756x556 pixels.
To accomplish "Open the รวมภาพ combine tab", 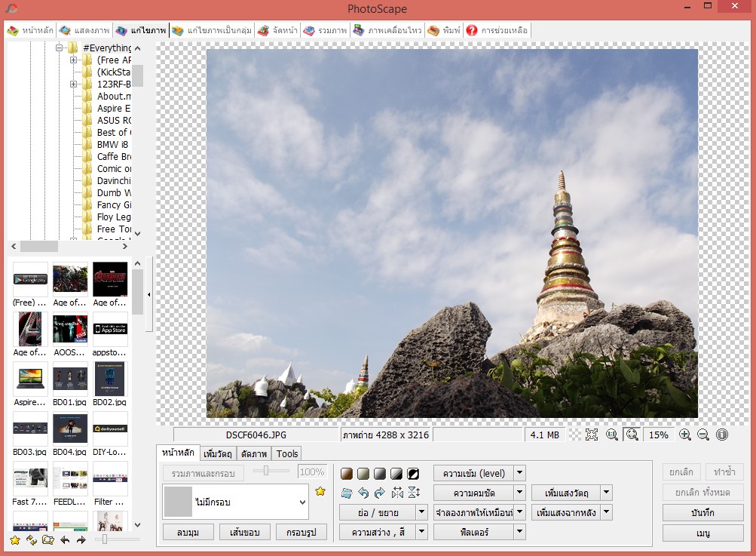I will coord(325,30).
